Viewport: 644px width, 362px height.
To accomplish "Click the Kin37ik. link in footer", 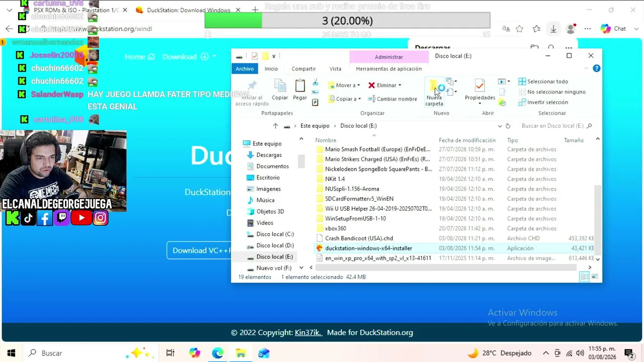I will pos(308,332).
